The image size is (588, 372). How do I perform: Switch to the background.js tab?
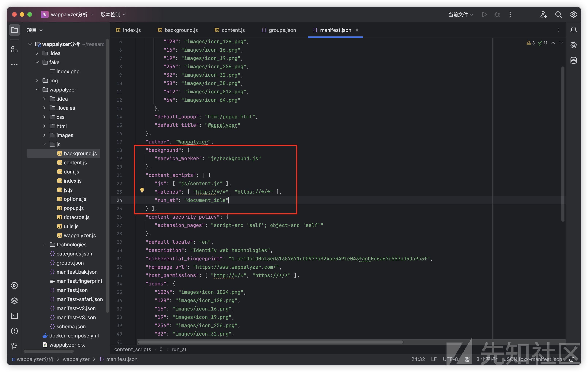tap(178, 30)
